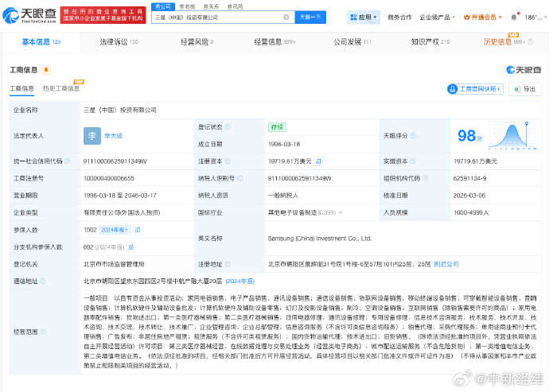The image size is (549, 392).
Task: Switch to the 经营风险 tab
Action: coord(197,42)
